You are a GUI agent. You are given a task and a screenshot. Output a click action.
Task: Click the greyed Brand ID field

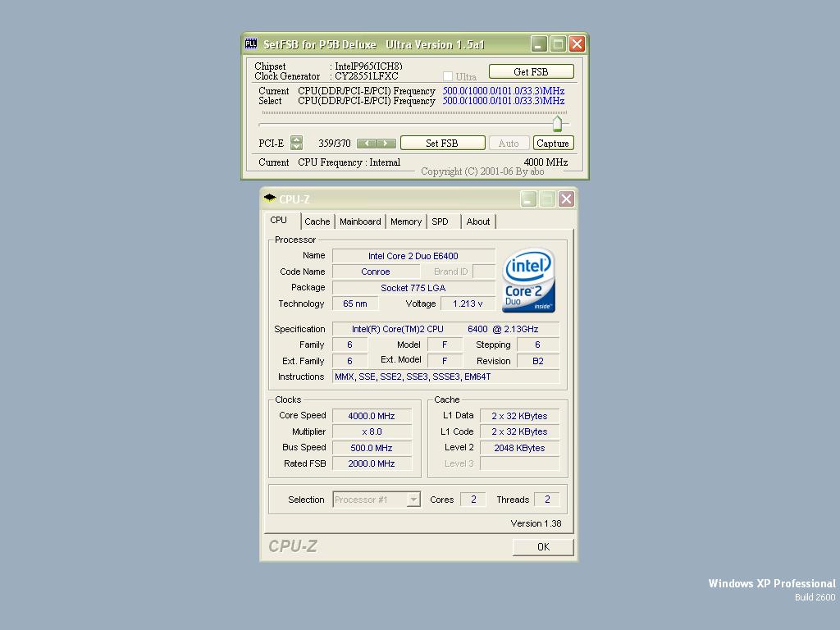tap(484, 272)
